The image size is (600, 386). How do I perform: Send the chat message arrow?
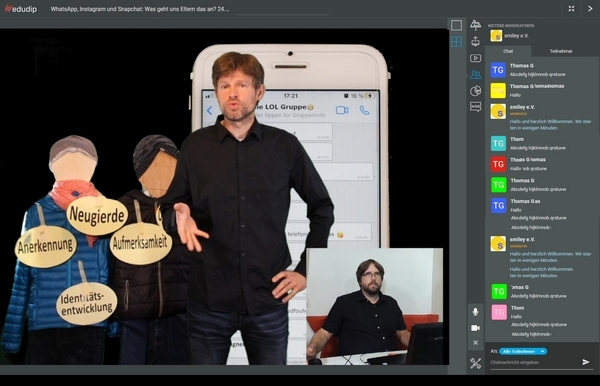(586, 362)
